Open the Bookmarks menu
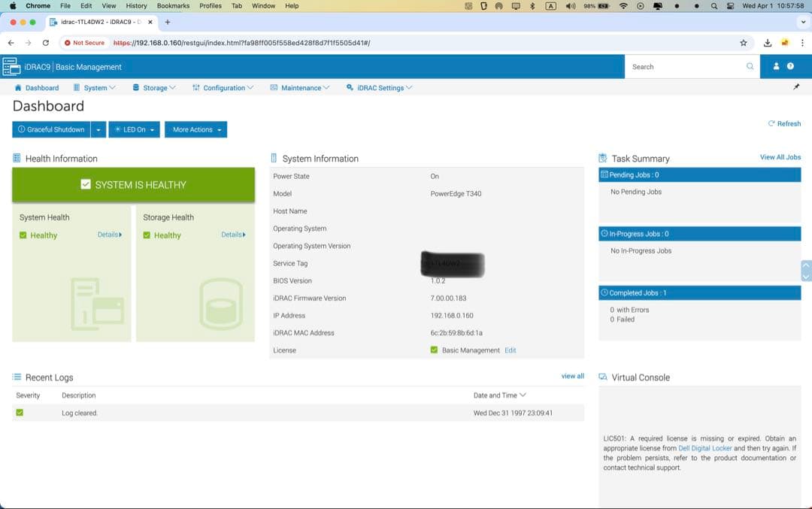 pyautogui.click(x=173, y=6)
